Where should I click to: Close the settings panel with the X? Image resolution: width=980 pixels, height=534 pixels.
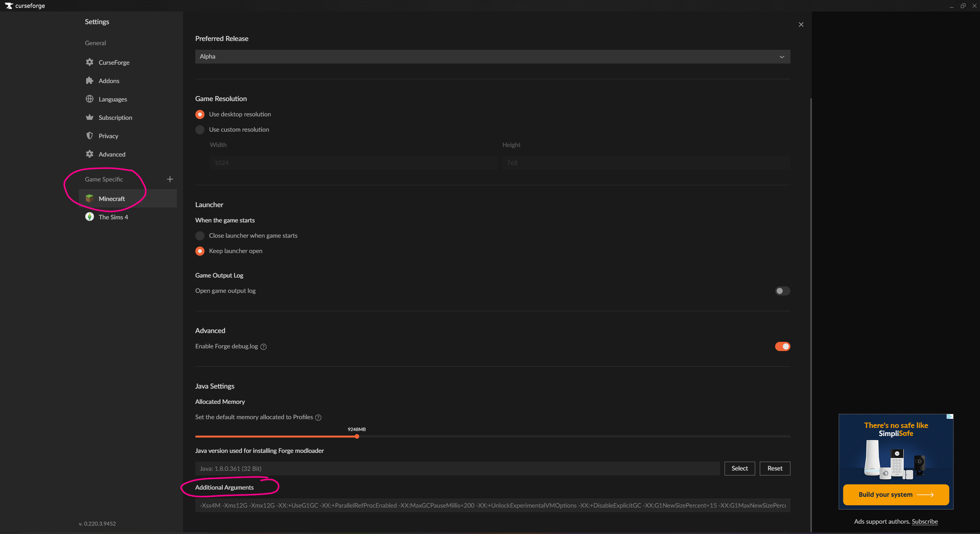(801, 24)
